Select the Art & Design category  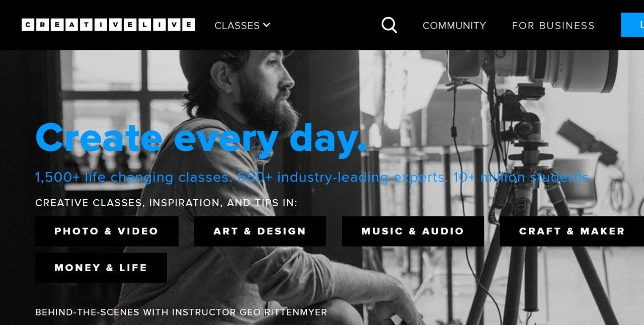(x=260, y=231)
